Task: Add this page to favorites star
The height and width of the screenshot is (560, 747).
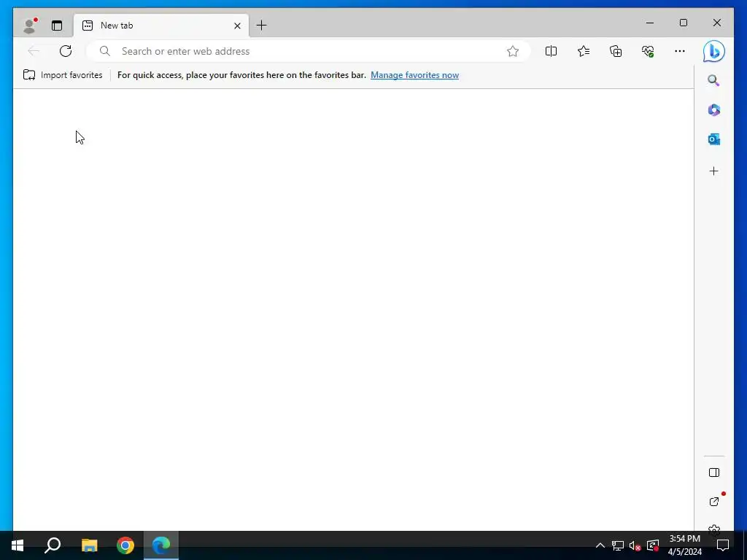Action: coord(513,51)
